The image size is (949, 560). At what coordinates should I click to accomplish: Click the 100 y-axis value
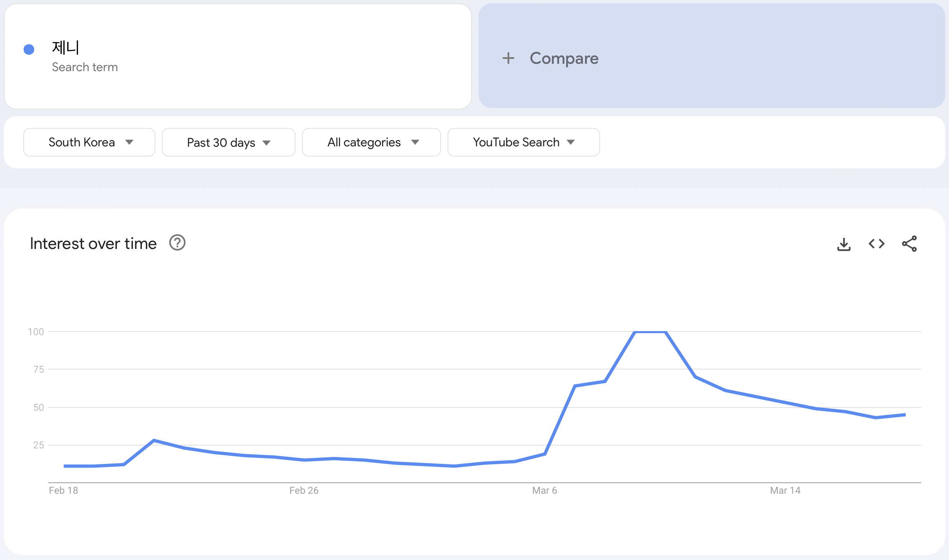(36, 332)
